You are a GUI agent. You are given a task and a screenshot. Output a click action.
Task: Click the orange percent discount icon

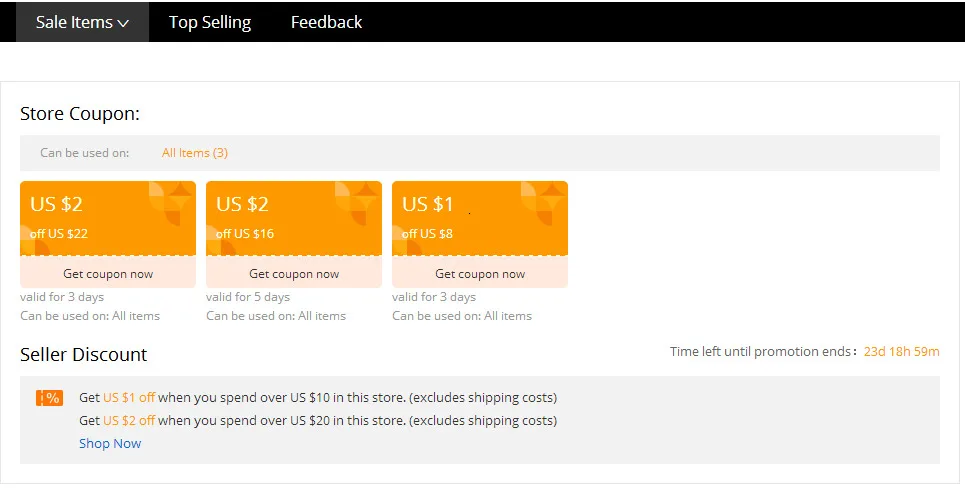pyautogui.click(x=50, y=398)
